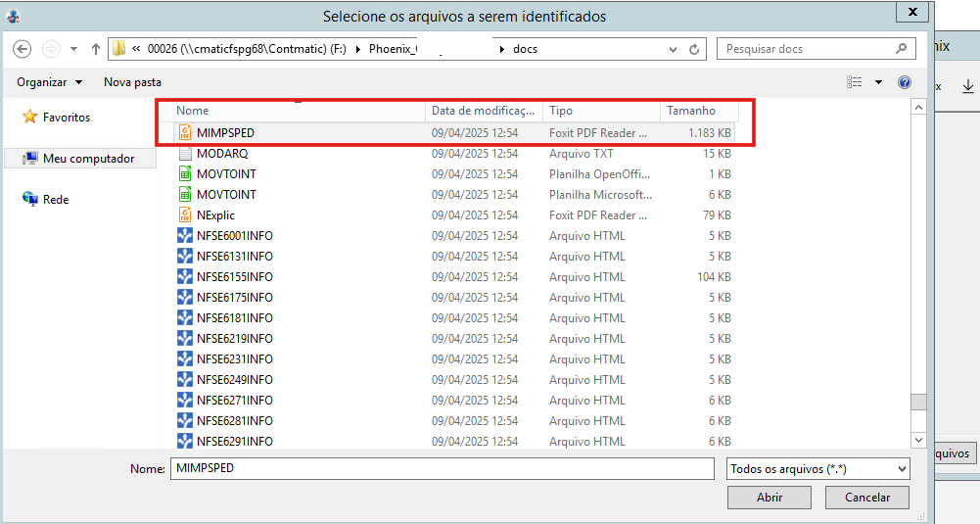Screen dimensions: 980x524
Task: Click the vertical scrollbar thumb
Action: click(x=918, y=402)
